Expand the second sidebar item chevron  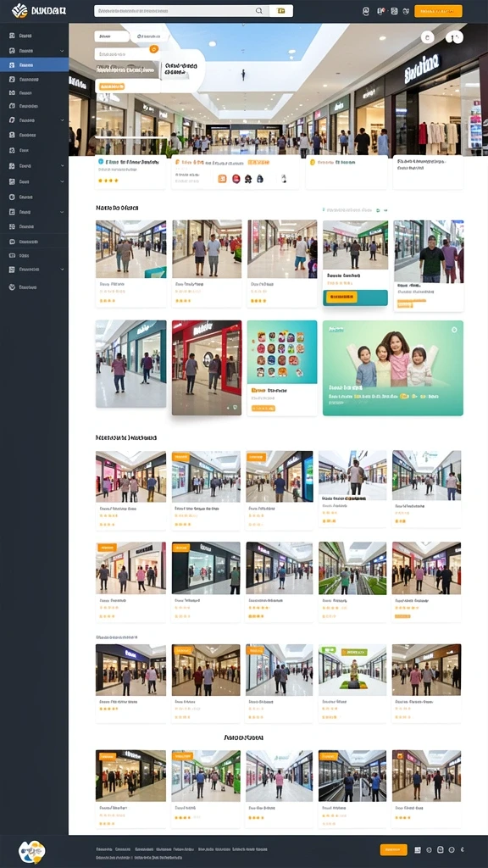[x=62, y=50]
